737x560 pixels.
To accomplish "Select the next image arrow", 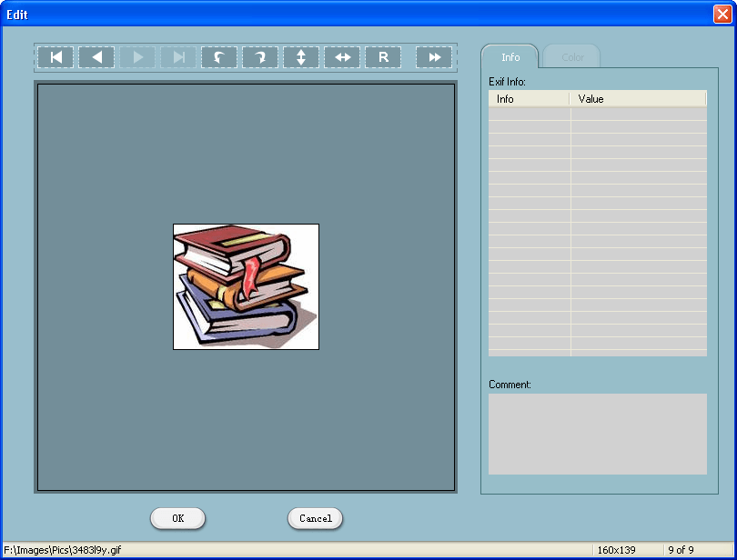I will click(137, 56).
